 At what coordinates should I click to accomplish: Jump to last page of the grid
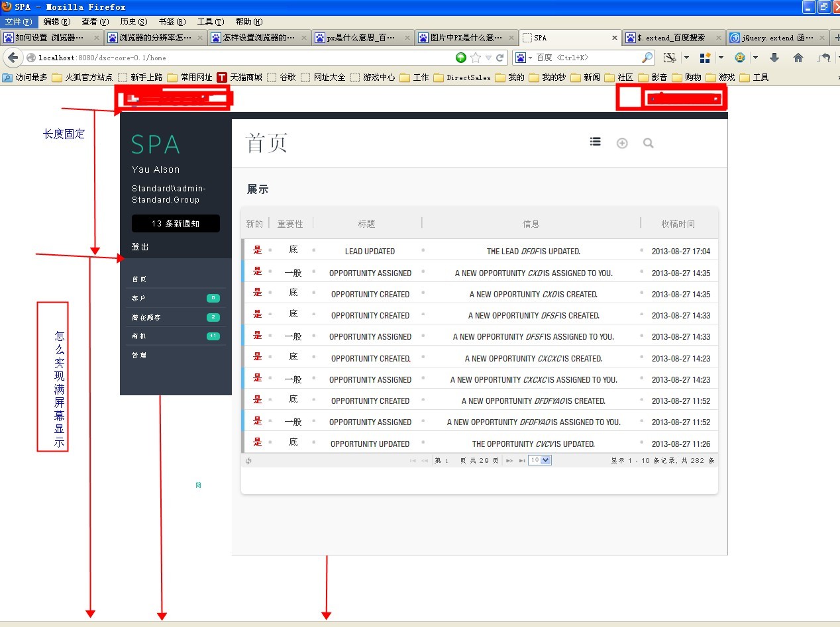point(522,461)
